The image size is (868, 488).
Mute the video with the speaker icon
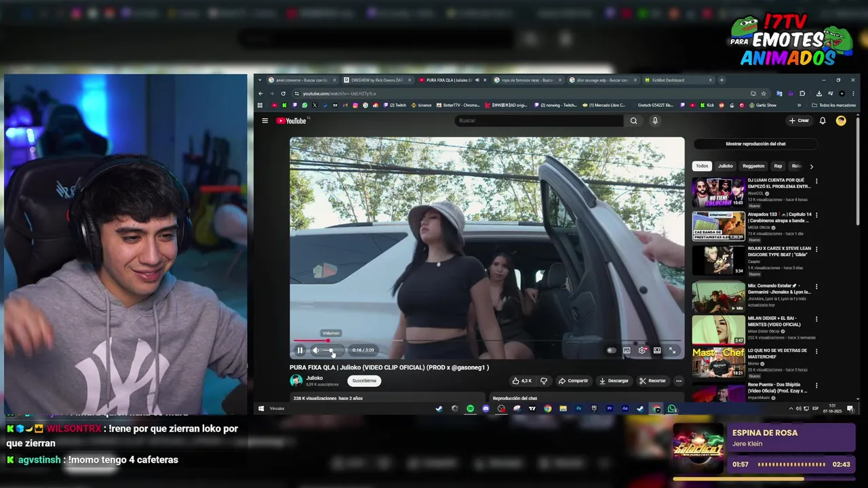(x=315, y=350)
